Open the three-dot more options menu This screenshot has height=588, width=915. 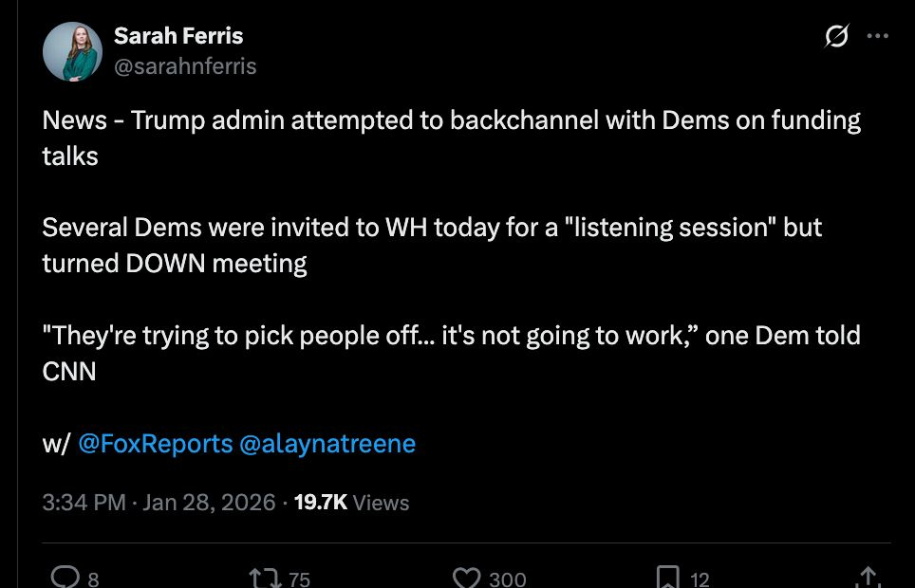click(878, 37)
